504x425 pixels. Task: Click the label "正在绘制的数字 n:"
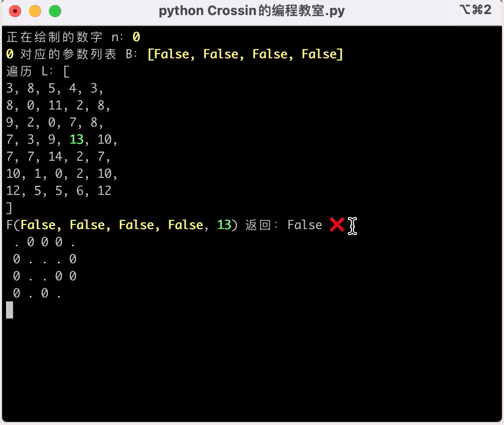(x=65, y=37)
